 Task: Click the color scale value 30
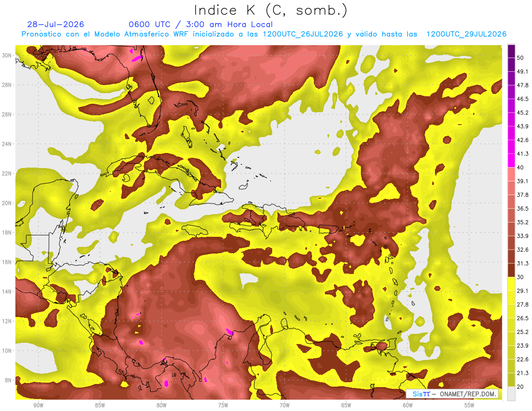pyautogui.click(x=521, y=277)
